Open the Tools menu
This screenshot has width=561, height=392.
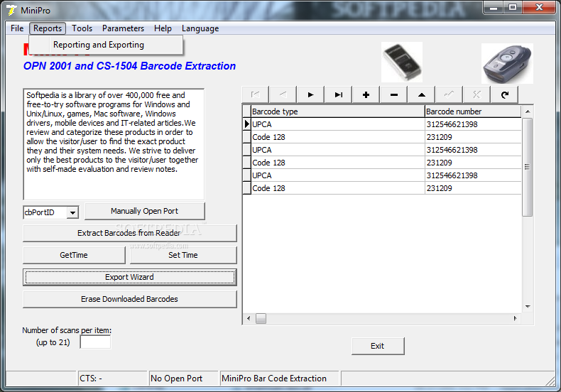pos(82,28)
